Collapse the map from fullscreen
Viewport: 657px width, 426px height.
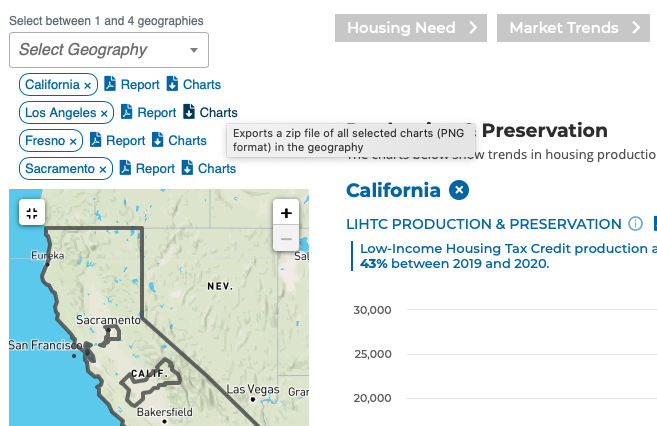(x=32, y=213)
